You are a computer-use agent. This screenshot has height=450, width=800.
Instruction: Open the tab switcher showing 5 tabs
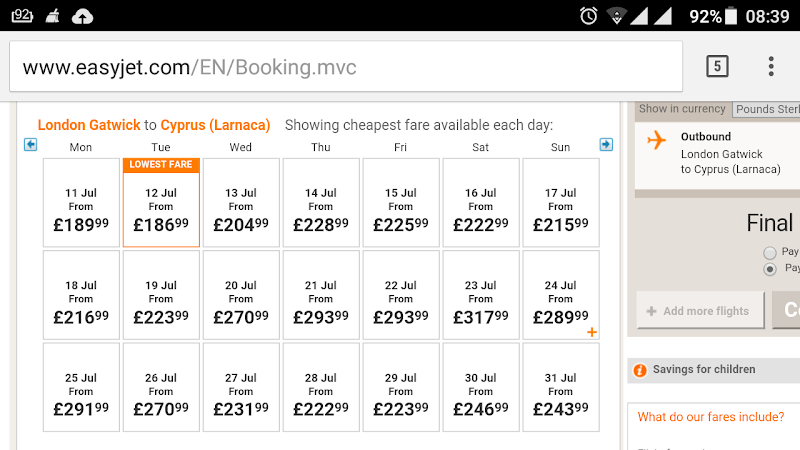click(x=716, y=67)
